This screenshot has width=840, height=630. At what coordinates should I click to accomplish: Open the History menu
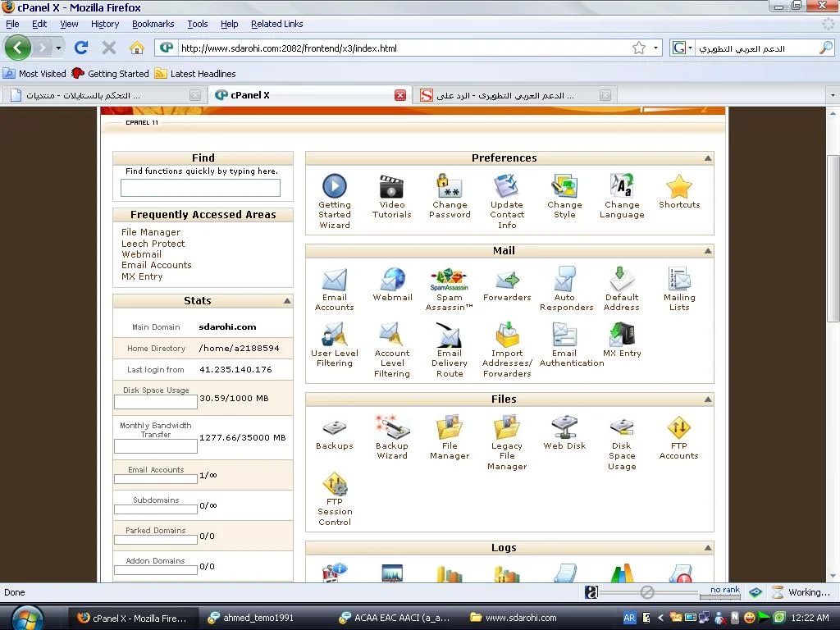(x=105, y=24)
